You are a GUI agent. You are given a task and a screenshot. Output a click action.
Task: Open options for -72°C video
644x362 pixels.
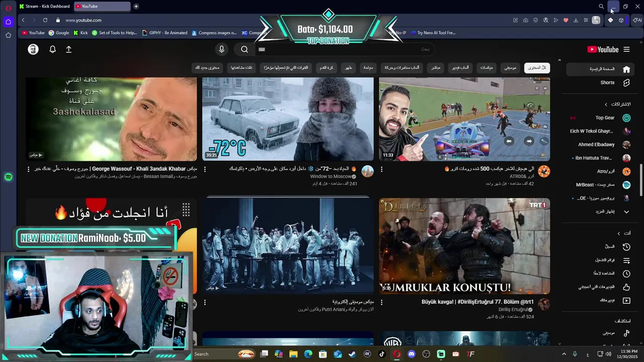(205, 169)
